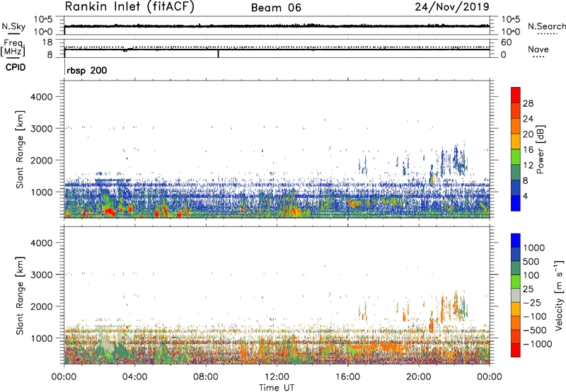The width and height of the screenshot is (566, 392).
Task: Click the "20" label on power colorbar
Action: click(x=528, y=134)
